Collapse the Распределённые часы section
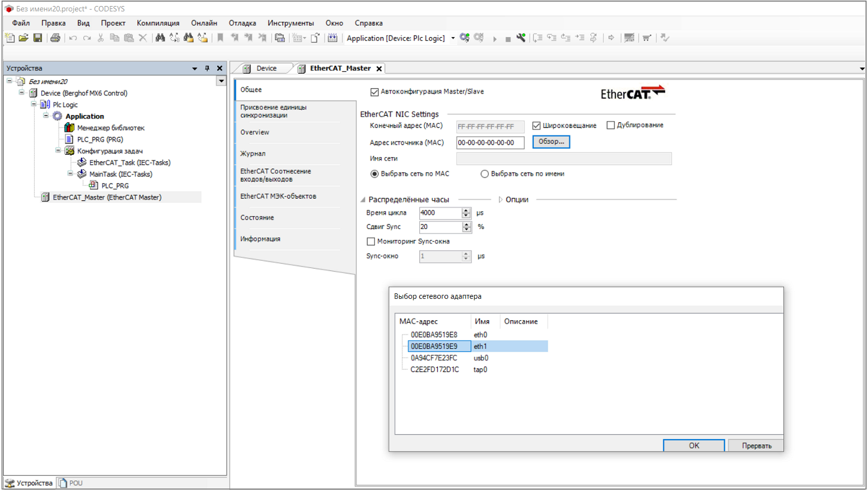The image size is (868, 490). point(363,200)
